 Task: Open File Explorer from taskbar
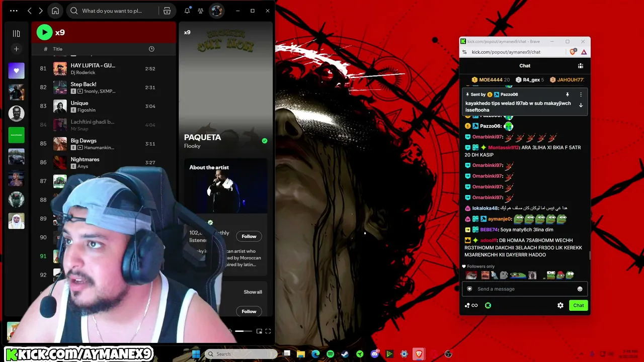[301, 354]
